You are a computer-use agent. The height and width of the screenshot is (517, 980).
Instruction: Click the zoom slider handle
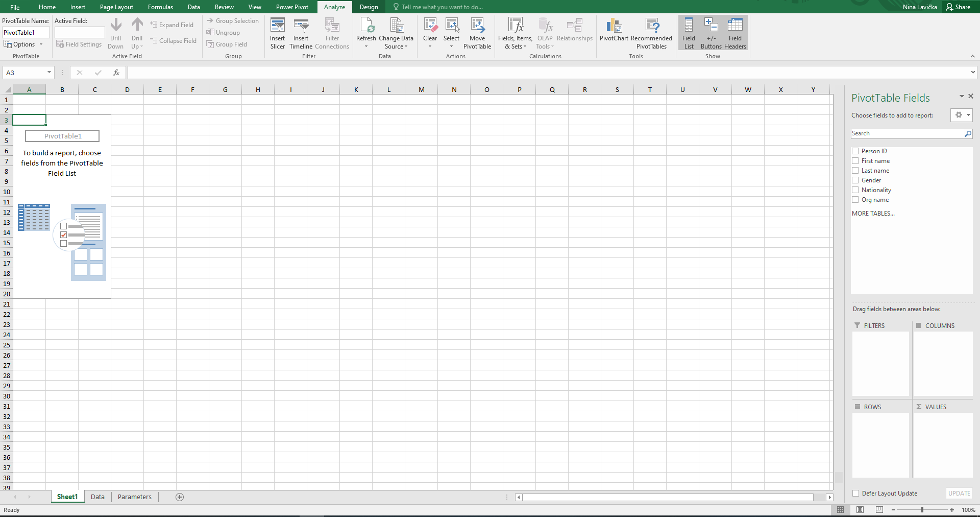[x=922, y=510]
